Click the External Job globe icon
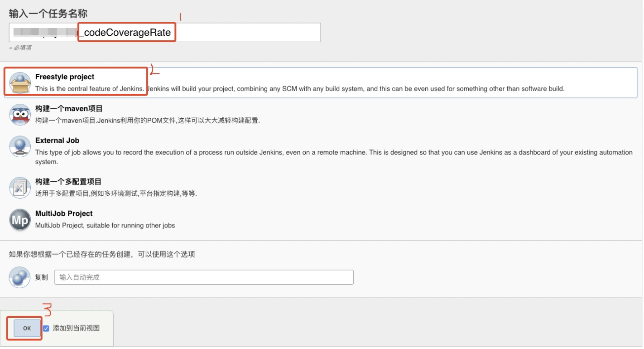 pyautogui.click(x=20, y=146)
